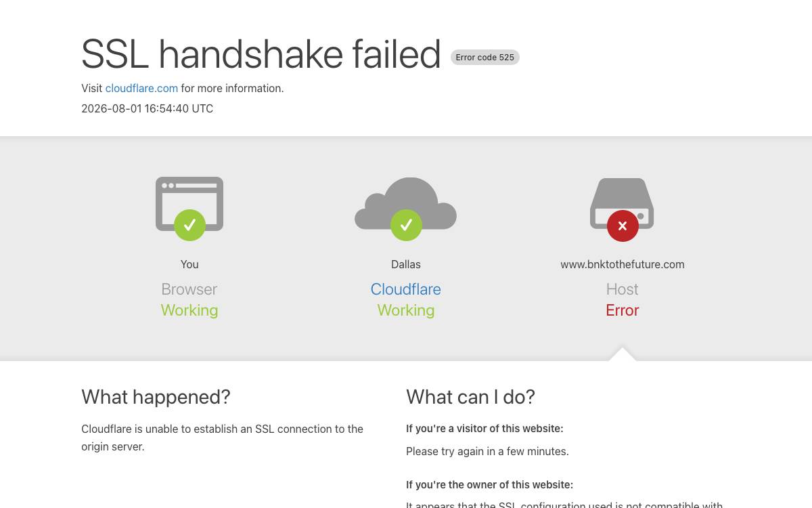Click the server host icon
812x508 pixels.
pos(622,203)
